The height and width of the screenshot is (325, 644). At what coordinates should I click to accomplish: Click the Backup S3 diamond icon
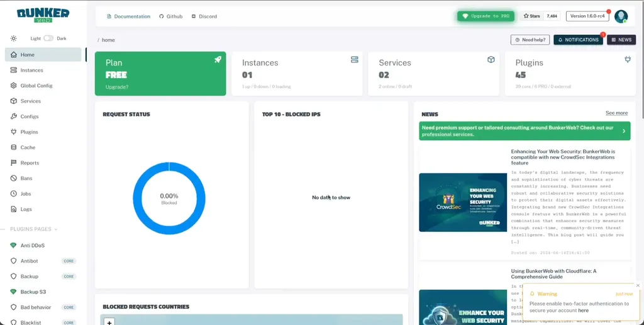[x=14, y=292]
